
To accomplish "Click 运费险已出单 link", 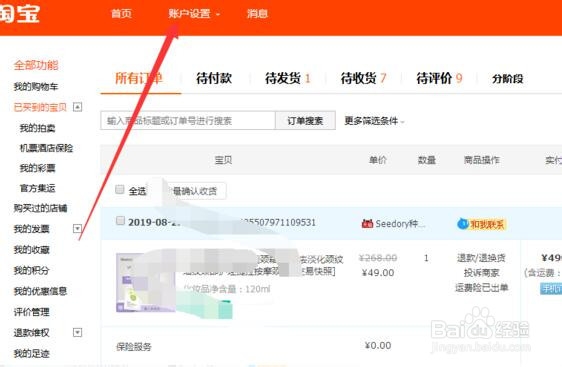I will [481, 287].
